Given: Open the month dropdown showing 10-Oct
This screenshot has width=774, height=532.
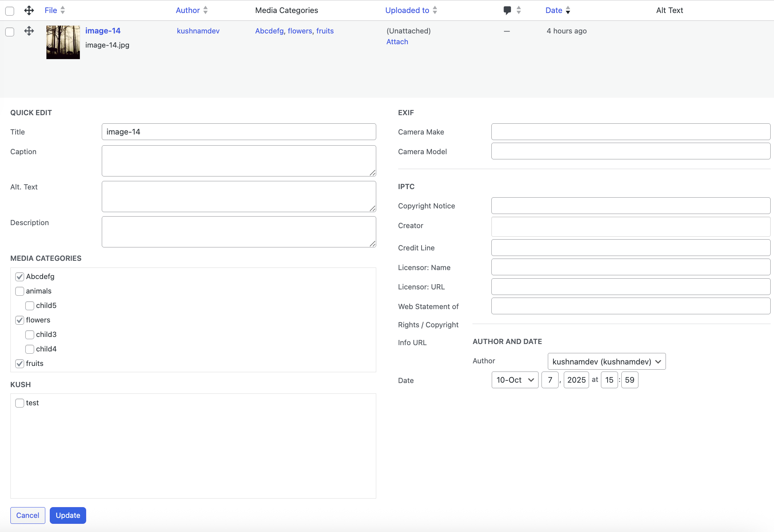Looking at the screenshot, I should tap(515, 380).
